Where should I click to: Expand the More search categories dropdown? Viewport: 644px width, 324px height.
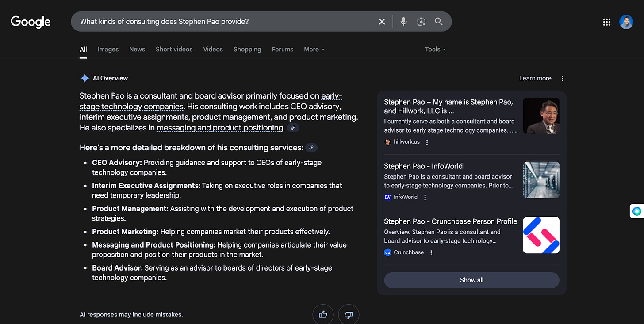point(314,50)
